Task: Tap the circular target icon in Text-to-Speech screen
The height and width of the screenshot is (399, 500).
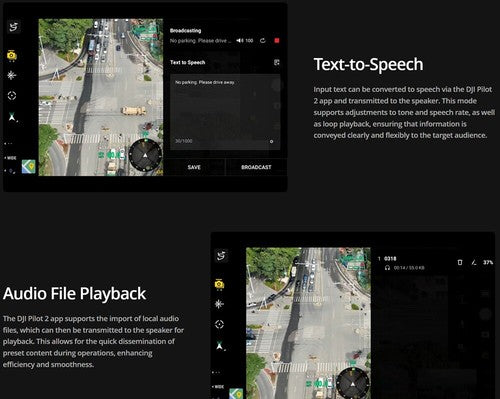Action: coord(12,96)
